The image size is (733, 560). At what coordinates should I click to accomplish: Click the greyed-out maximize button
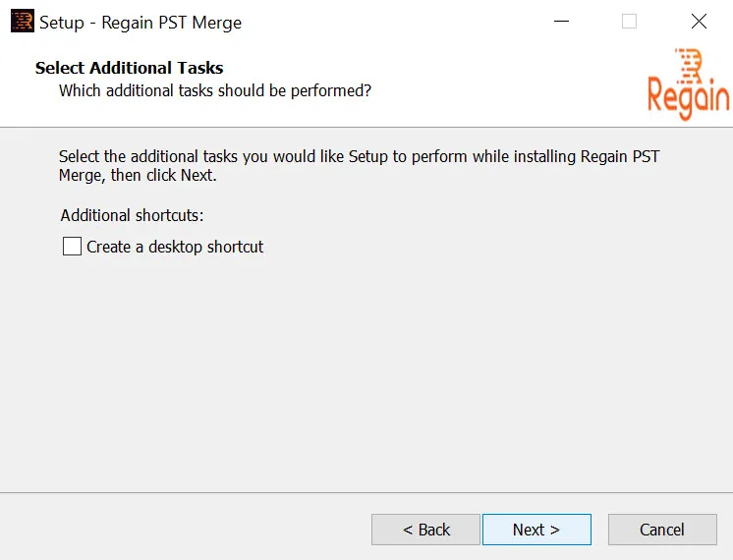pos(629,21)
